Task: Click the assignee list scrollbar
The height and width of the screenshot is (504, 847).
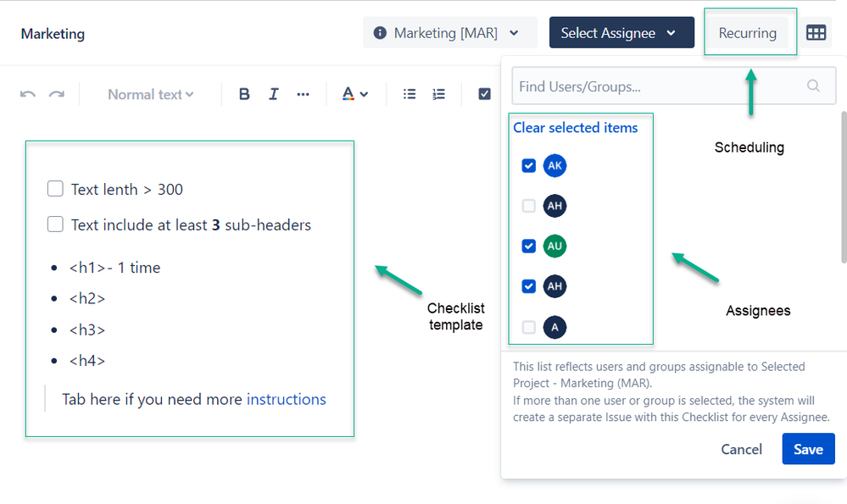Action: (x=844, y=186)
